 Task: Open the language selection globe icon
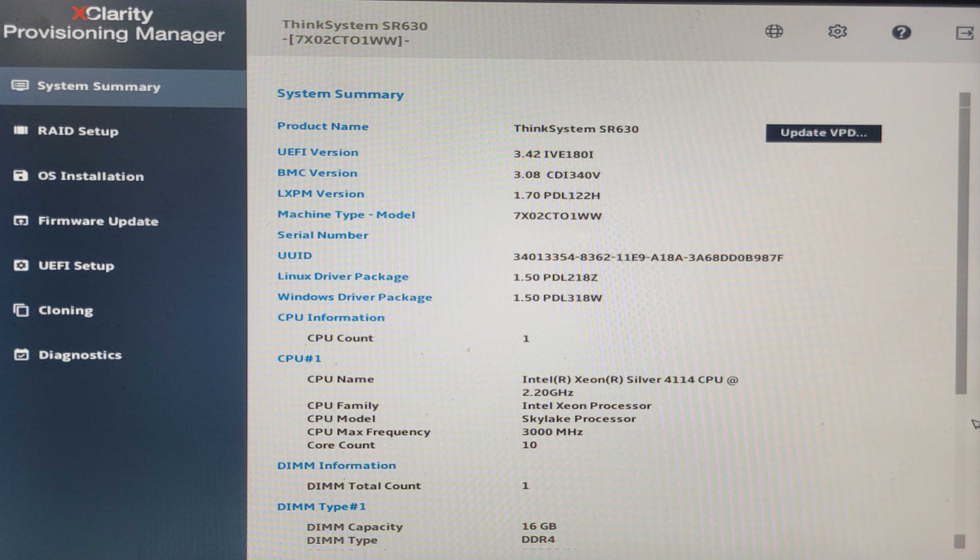[x=772, y=31]
